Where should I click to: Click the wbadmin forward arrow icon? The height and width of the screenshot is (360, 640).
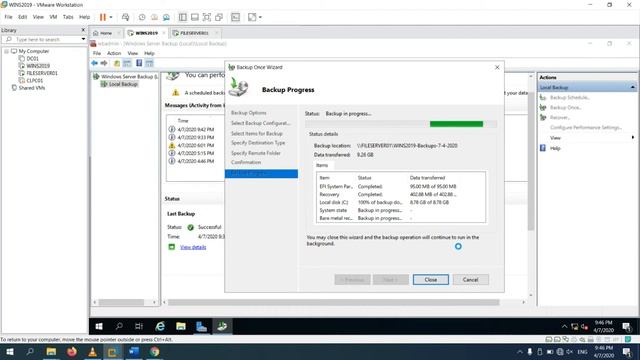[104, 63]
